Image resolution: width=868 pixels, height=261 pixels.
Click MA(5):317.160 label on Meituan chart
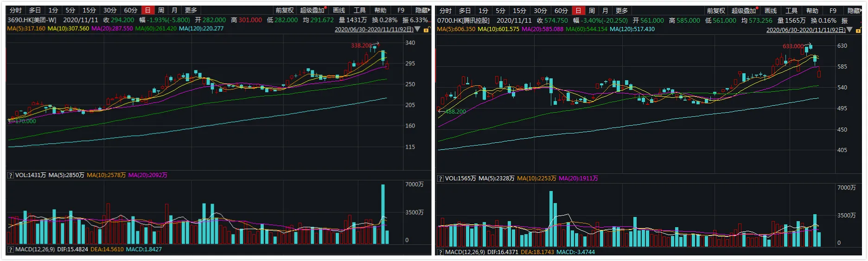[x=26, y=29]
